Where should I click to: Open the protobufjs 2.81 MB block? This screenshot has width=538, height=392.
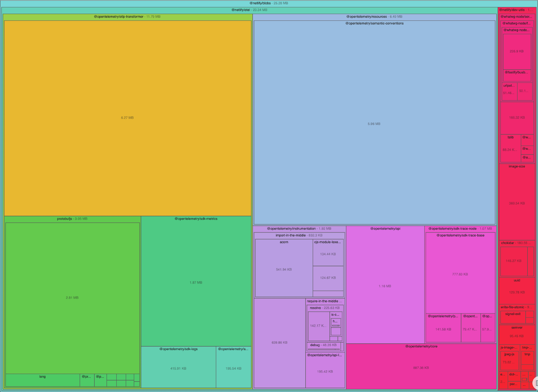point(72,298)
